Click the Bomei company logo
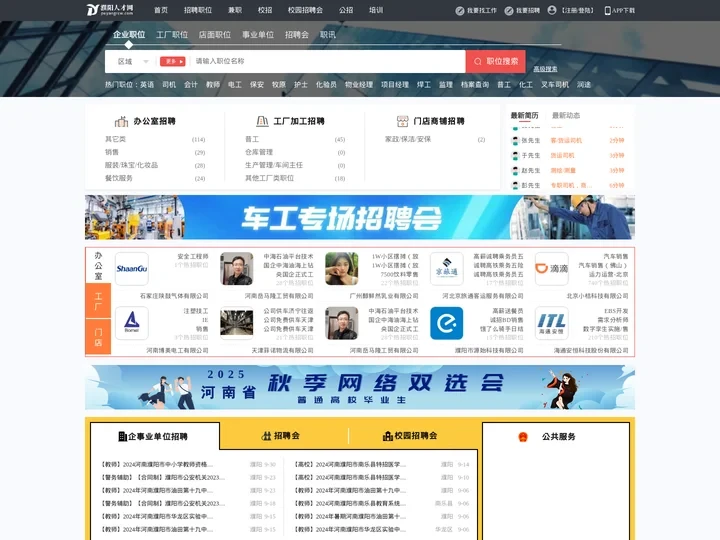 click(x=132, y=323)
